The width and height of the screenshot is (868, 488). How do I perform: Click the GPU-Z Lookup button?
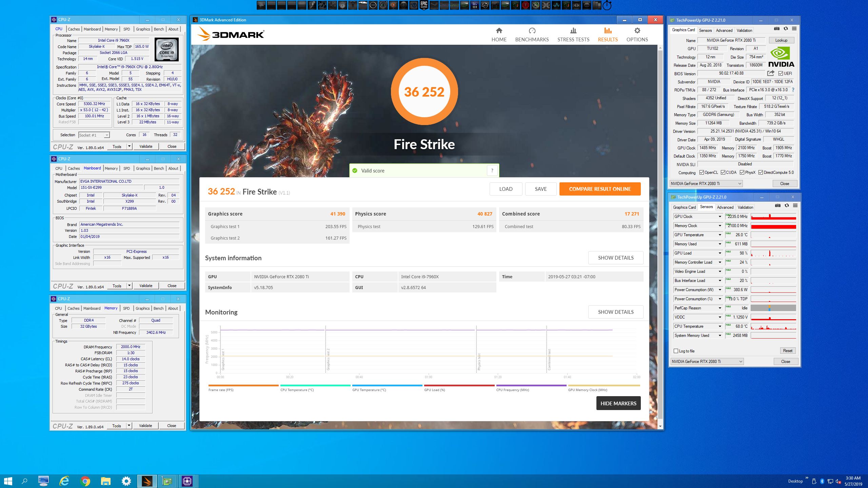pos(781,40)
